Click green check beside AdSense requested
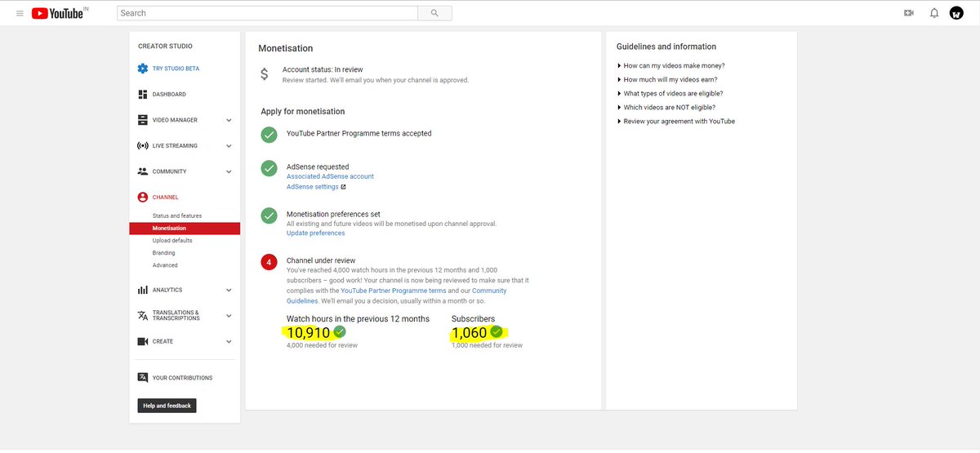The width and height of the screenshot is (980, 453). pyautogui.click(x=269, y=168)
